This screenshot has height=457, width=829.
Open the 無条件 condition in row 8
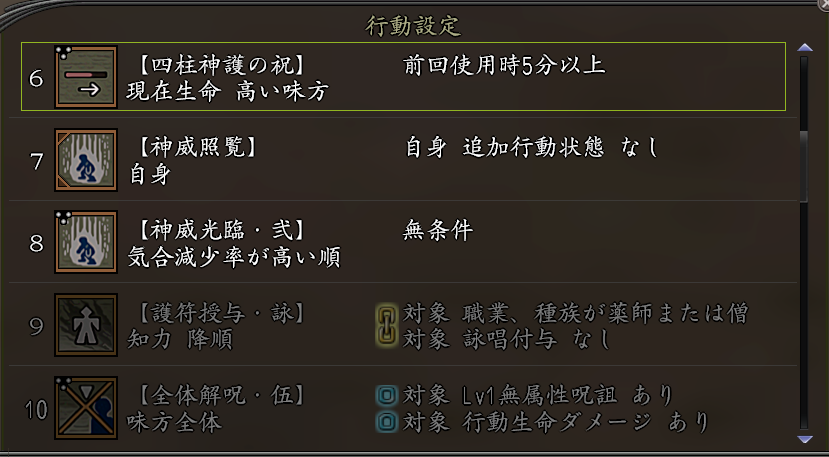(x=438, y=231)
